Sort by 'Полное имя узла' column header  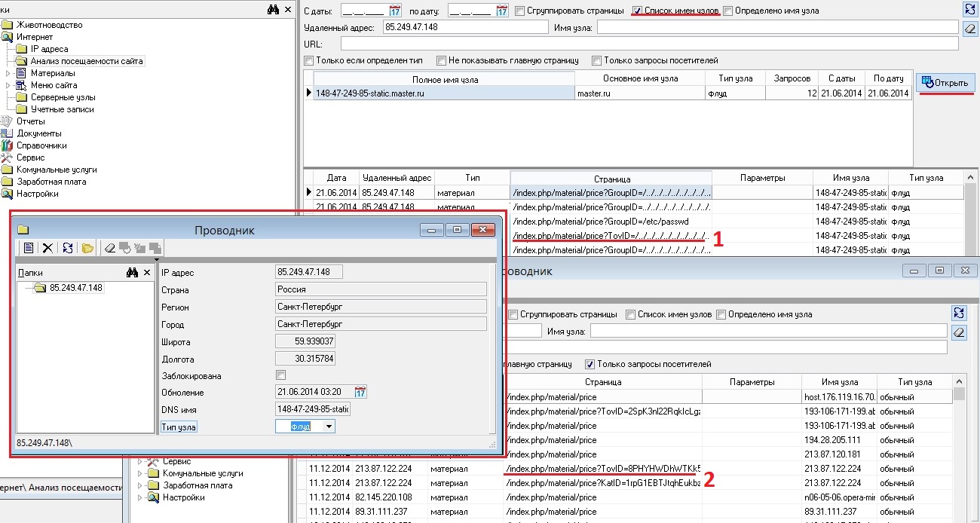click(x=445, y=78)
